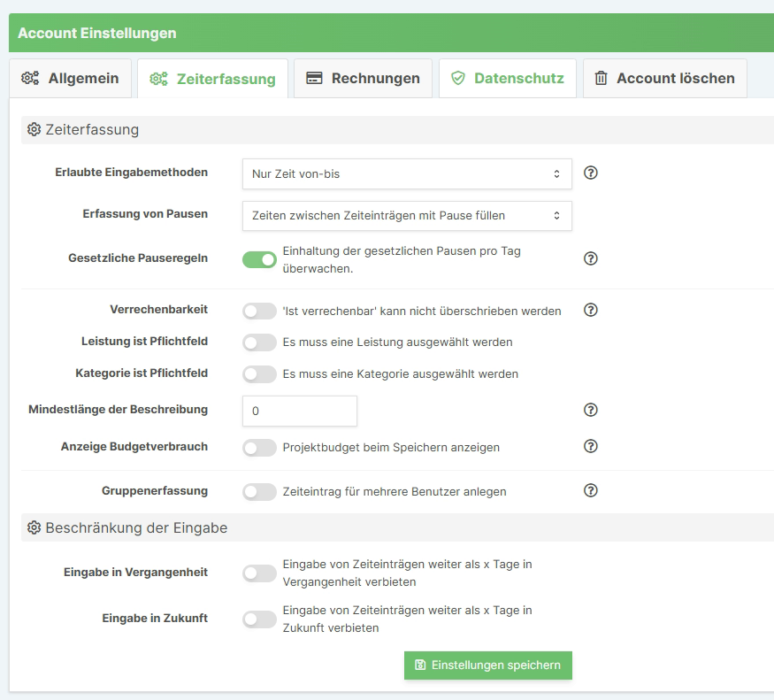Disable the Gesetzliche Pauseregeln toggle
This screenshot has height=700, width=774.
[260, 259]
